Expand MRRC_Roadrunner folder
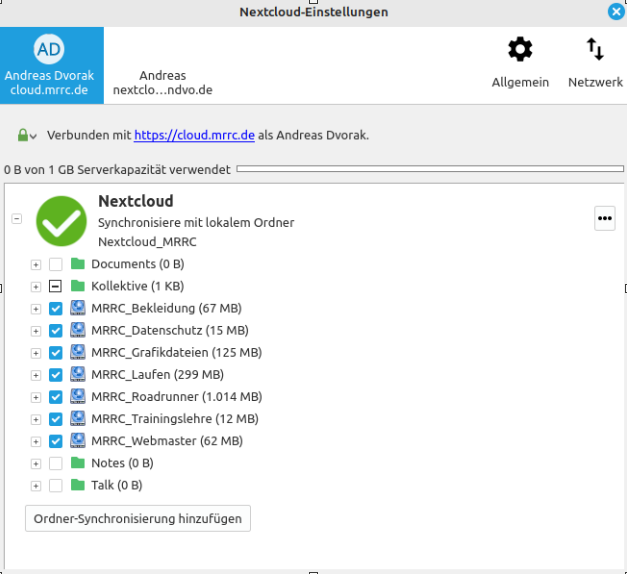The height and width of the screenshot is (574, 627). click(36, 398)
